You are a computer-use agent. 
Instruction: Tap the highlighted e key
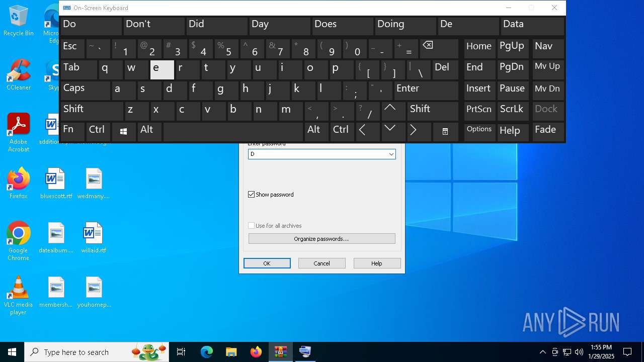click(x=162, y=70)
